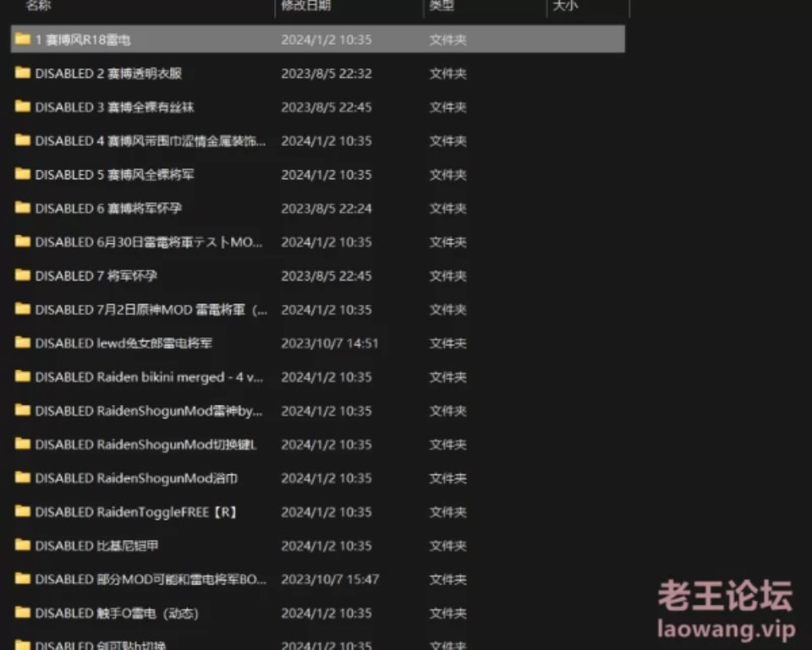This screenshot has height=650, width=812.
Task: Click 文件夹 type cell of 'DISABLED RaidenShogunMod浴巾' row
Action: (x=448, y=478)
